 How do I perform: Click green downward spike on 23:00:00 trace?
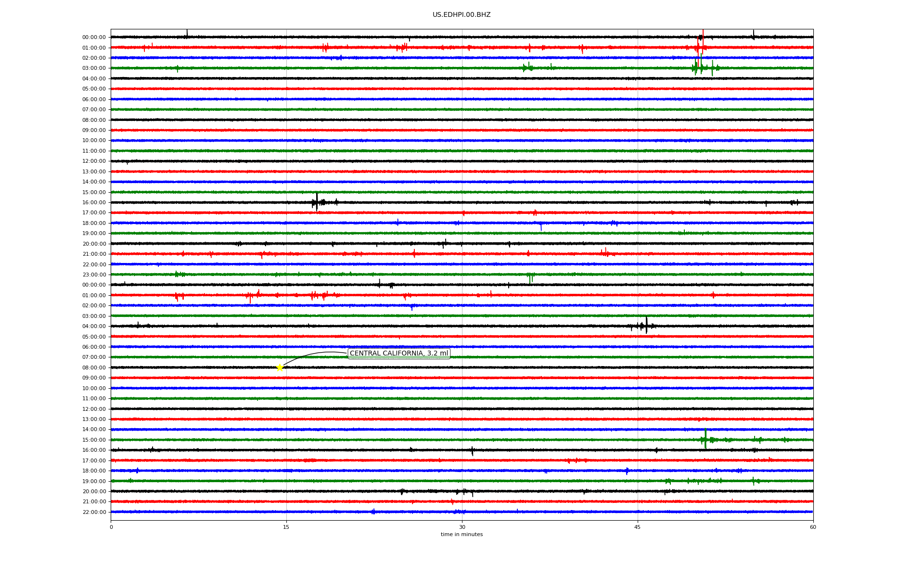coord(530,278)
